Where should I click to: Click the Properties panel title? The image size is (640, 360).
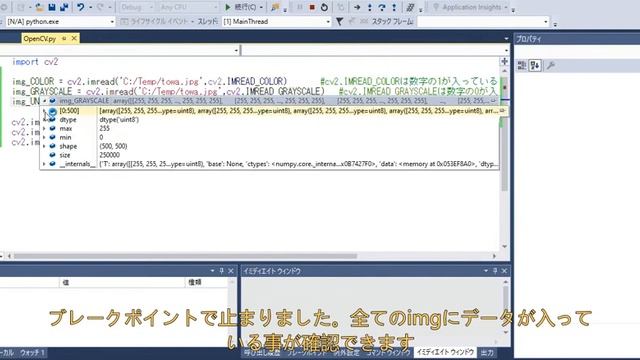tap(529, 39)
